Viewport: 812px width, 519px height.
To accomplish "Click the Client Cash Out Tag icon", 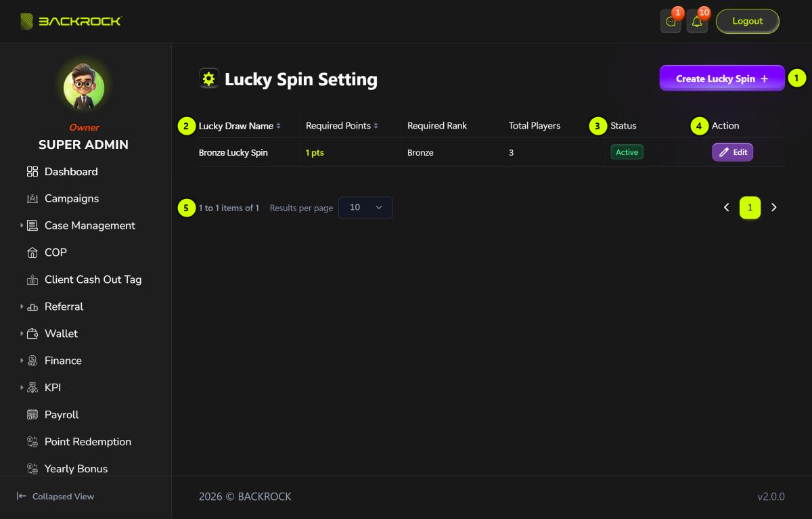I will pos(32,280).
